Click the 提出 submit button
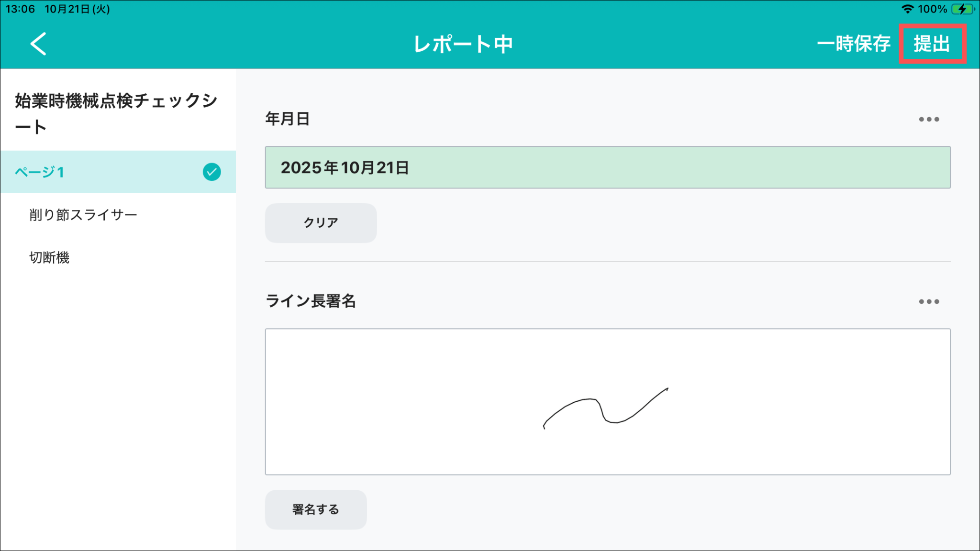This screenshot has width=980, height=551. click(932, 44)
